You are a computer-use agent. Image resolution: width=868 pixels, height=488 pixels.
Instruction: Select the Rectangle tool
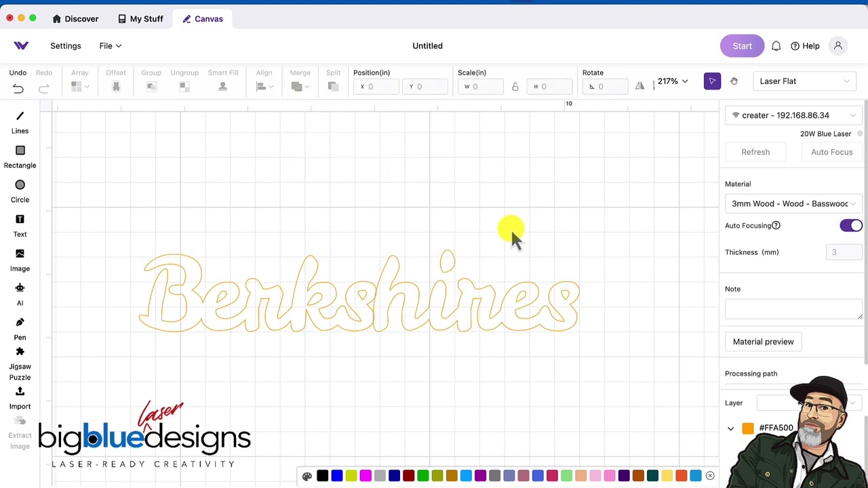click(20, 157)
